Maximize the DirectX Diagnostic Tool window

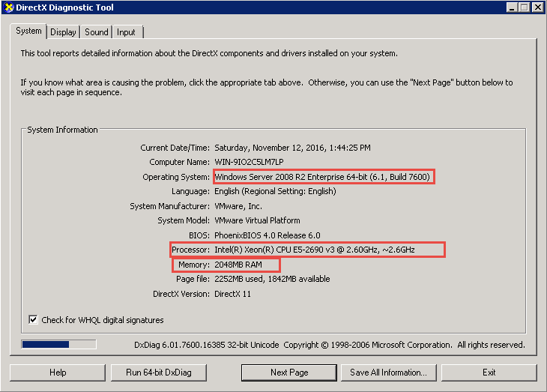pos(525,7)
